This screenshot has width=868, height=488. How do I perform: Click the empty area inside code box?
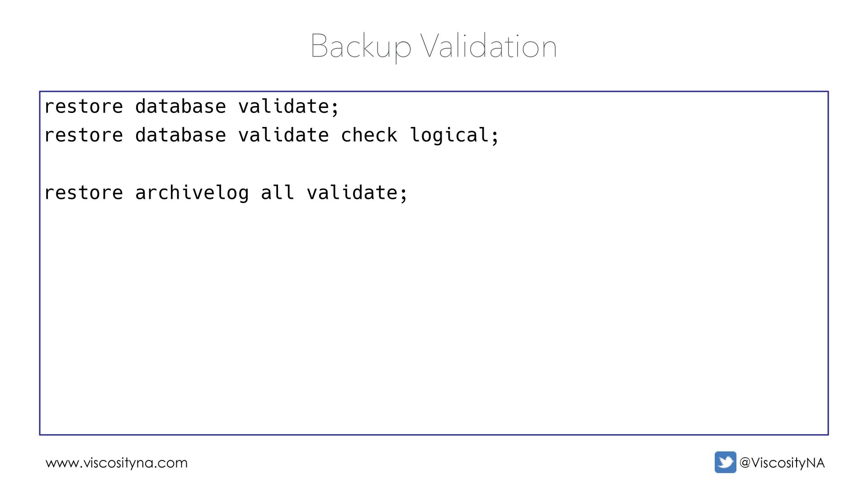tap(434, 316)
